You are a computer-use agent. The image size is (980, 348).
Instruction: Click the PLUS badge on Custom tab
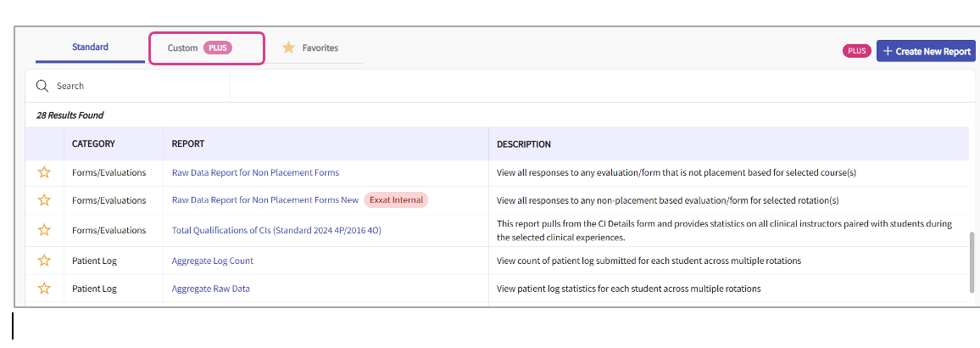[218, 48]
